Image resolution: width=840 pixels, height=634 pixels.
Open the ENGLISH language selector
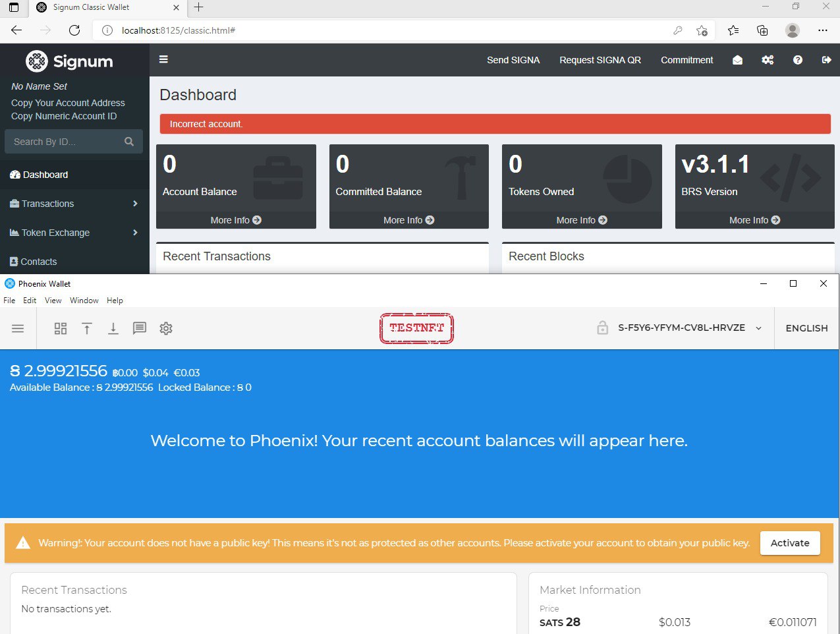(806, 328)
